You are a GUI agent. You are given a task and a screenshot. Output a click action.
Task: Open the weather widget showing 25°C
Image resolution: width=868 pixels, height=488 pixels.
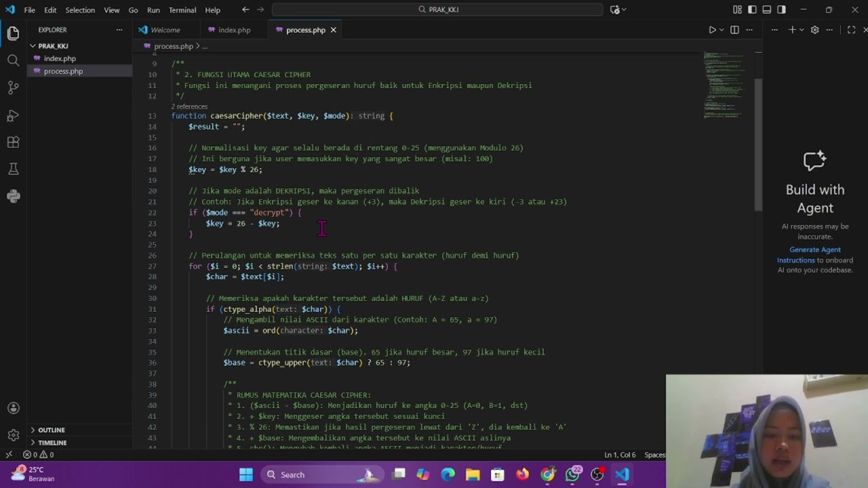click(x=33, y=474)
